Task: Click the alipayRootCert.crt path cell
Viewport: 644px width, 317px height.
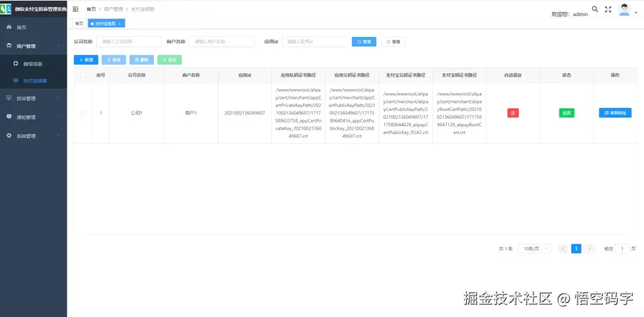Action: pyautogui.click(x=459, y=113)
